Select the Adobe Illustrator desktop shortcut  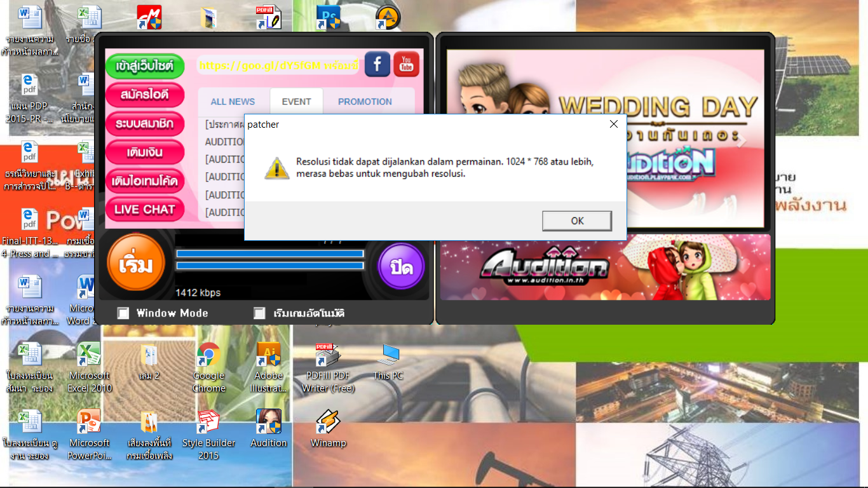(x=269, y=368)
